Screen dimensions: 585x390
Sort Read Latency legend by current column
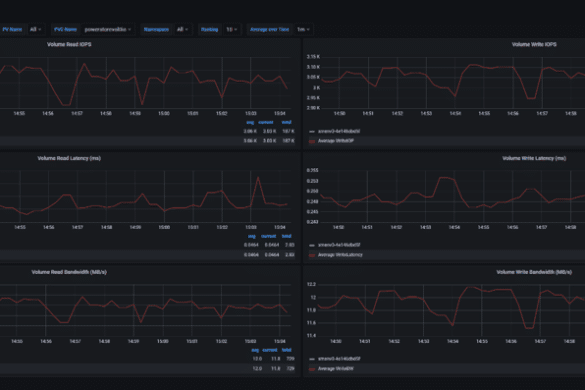(x=268, y=236)
